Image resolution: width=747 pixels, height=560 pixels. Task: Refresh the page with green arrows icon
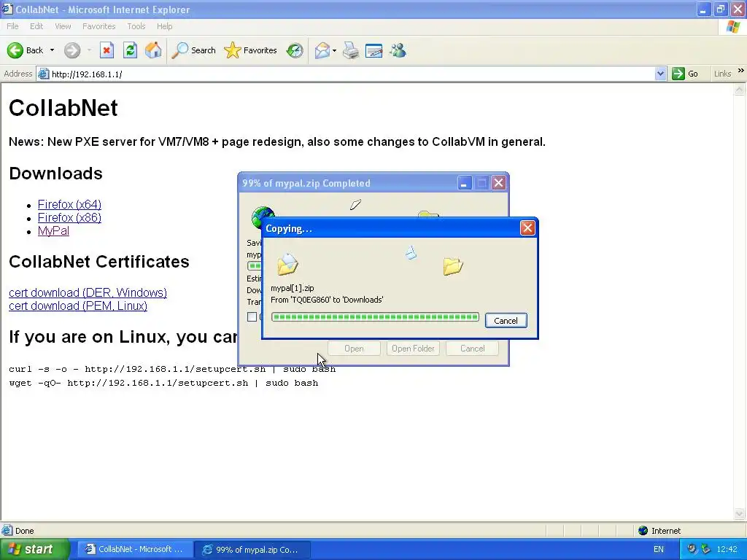pyautogui.click(x=130, y=50)
